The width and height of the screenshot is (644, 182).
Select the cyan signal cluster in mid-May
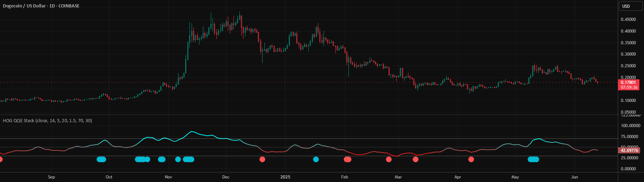[x=533, y=159]
